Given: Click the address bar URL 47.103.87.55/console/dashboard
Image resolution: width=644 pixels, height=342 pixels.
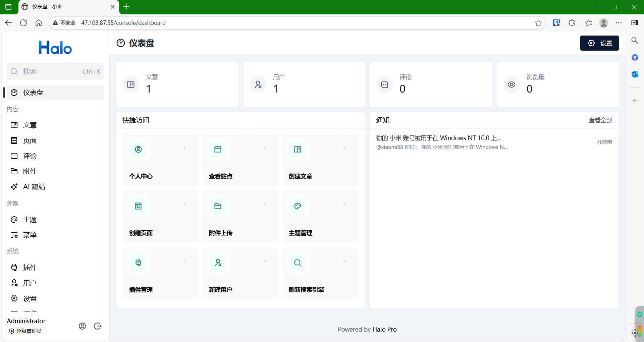Looking at the screenshot, I should point(123,23).
